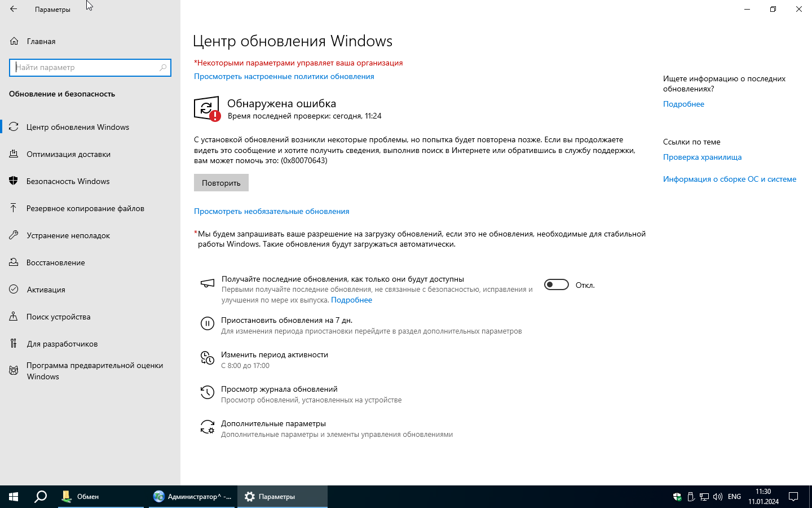Click the Обнаружена ошибка status heading
Image resolution: width=812 pixels, height=508 pixels.
pyautogui.click(x=281, y=103)
